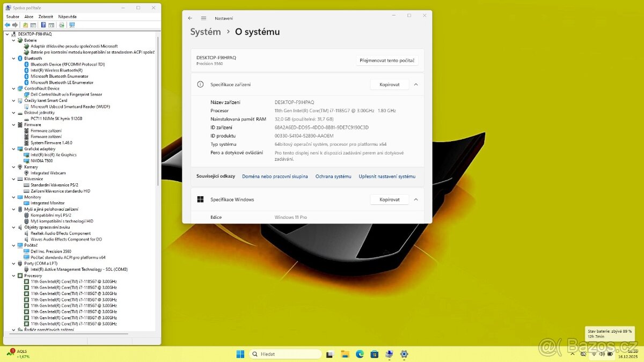Open Help via the question-mark toolbar icon

coord(43,25)
